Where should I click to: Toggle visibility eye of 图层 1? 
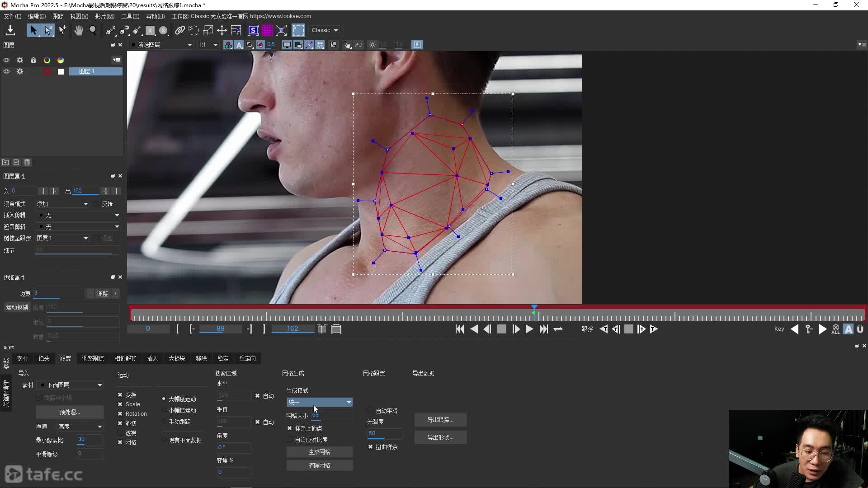[x=6, y=71]
